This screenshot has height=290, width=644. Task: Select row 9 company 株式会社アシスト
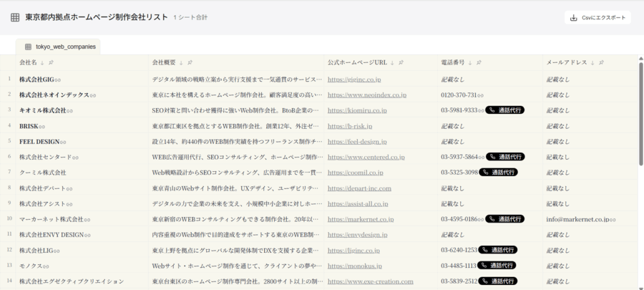pos(42,204)
